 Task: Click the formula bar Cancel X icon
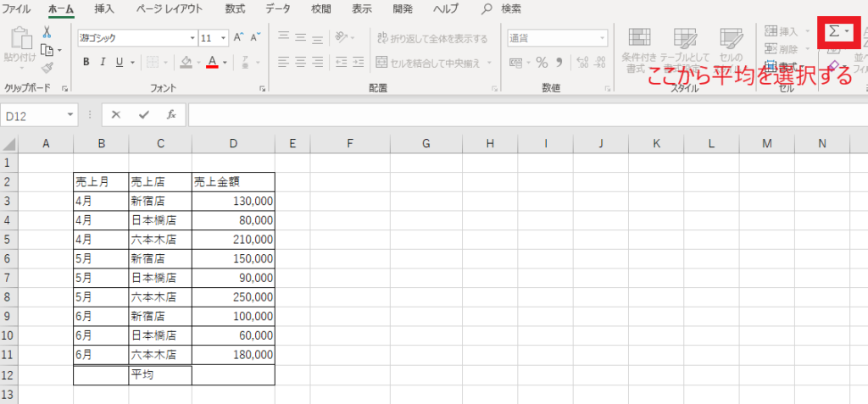click(x=115, y=114)
